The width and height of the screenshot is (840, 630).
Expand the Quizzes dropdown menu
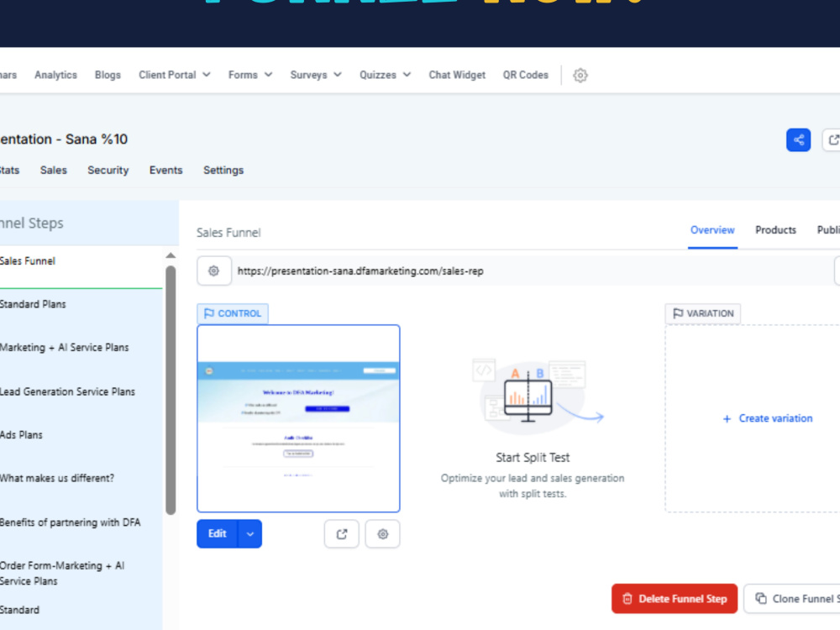pyautogui.click(x=386, y=75)
